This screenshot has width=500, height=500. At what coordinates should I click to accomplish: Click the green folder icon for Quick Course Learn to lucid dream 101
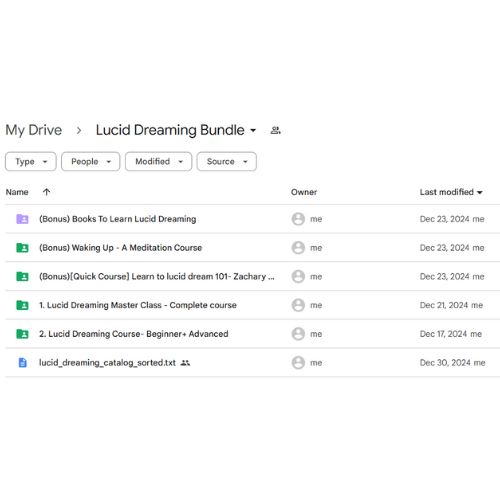tap(22, 276)
